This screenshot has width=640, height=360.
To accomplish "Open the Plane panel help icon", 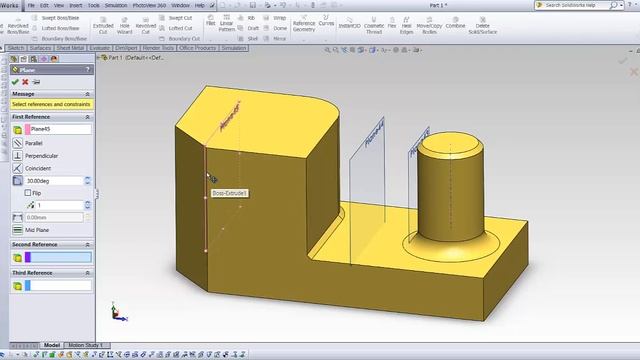I will [88, 70].
